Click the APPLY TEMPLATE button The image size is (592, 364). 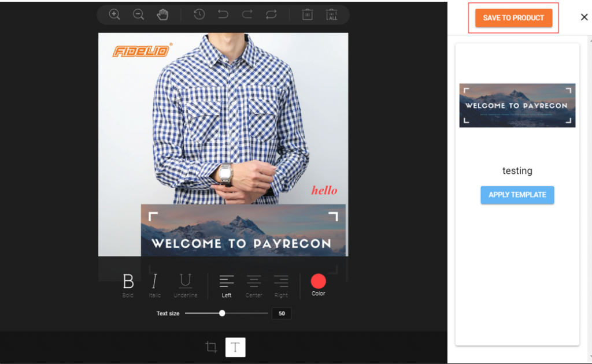coord(517,195)
